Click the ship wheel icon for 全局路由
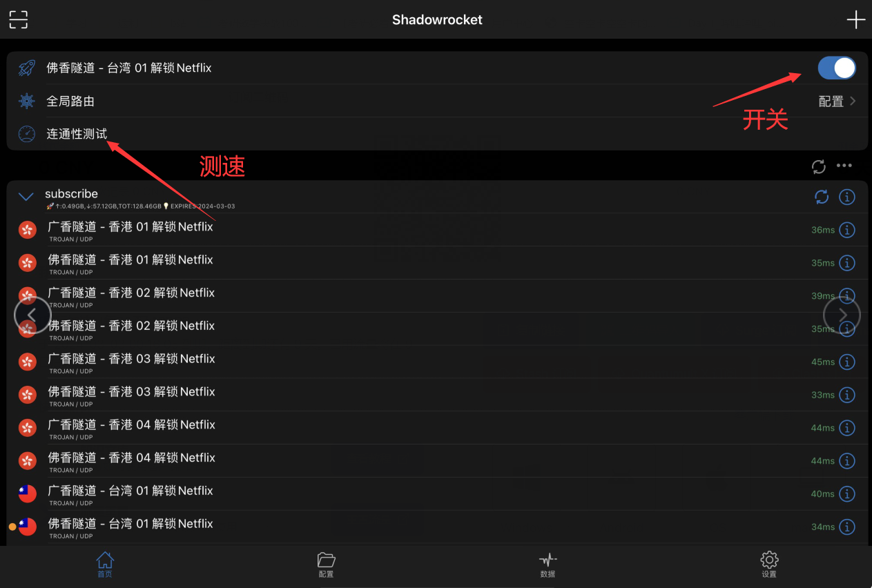872x588 pixels. [x=27, y=101]
